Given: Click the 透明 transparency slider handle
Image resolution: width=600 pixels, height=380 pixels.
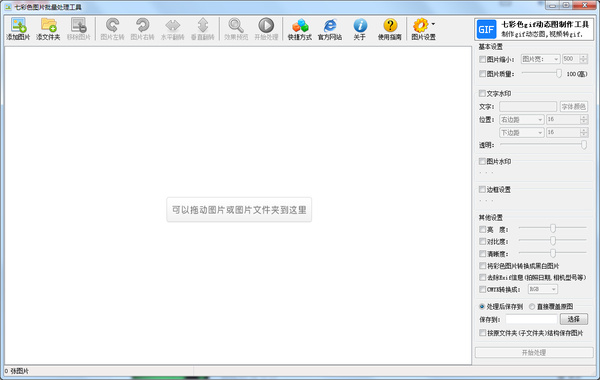Looking at the screenshot, I should 584,145.
